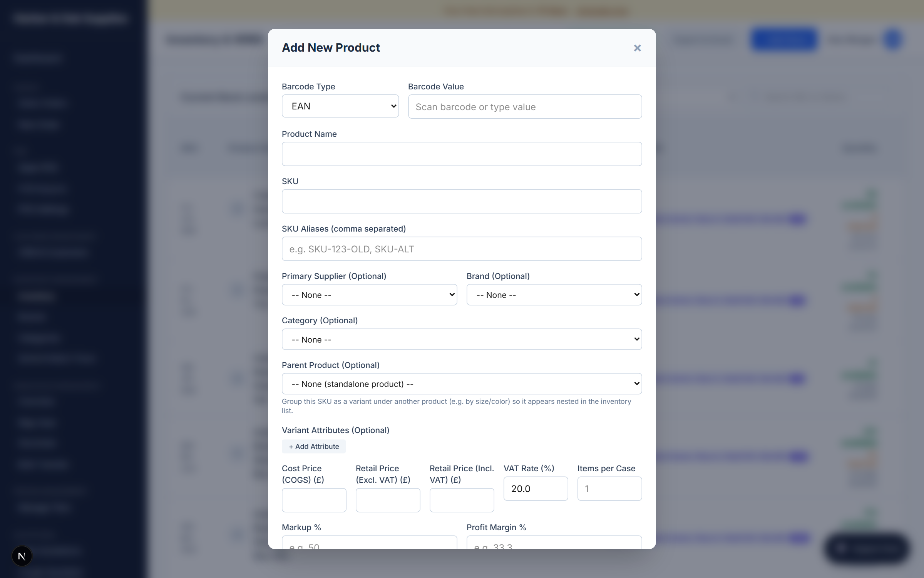924x578 pixels.
Task: Expand the Primary Supplier dropdown
Action: coord(369,295)
